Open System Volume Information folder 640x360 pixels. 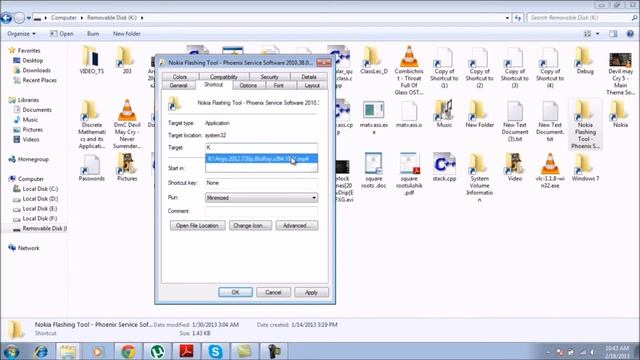(x=479, y=178)
